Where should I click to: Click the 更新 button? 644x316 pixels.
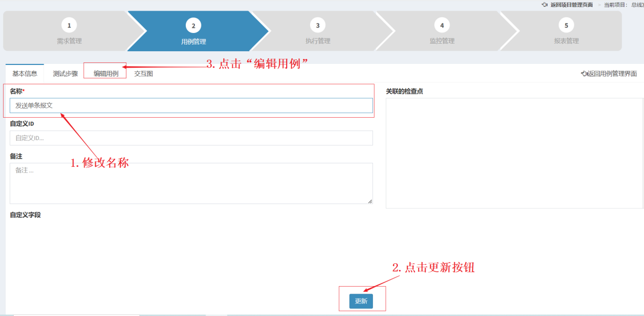point(361,301)
